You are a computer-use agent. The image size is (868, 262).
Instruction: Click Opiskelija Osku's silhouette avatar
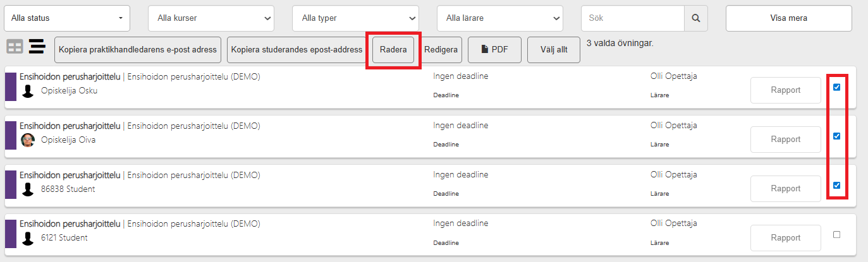point(28,91)
